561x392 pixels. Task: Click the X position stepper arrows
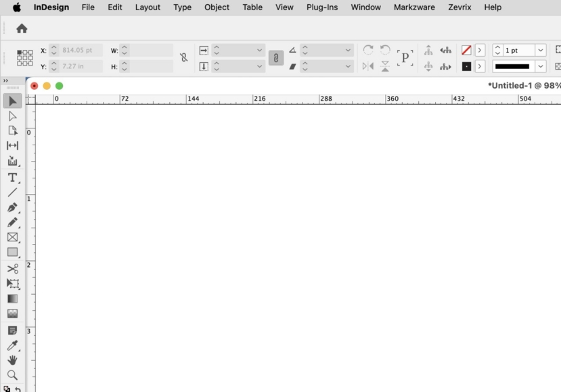[54, 50]
